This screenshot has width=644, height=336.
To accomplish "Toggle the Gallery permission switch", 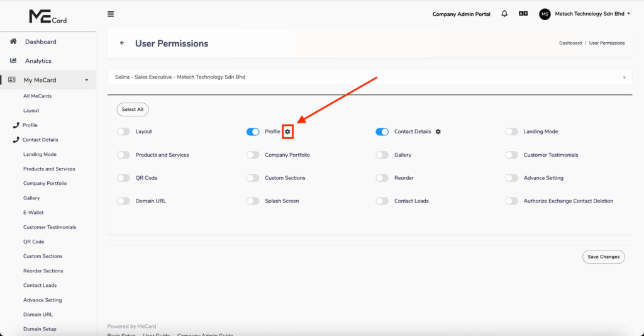I will [x=382, y=155].
